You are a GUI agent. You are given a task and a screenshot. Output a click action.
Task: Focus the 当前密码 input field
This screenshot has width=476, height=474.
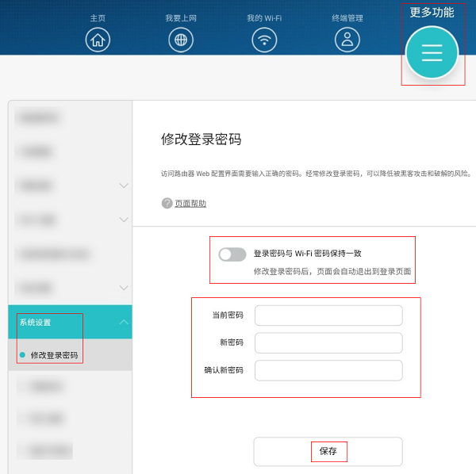tap(328, 315)
